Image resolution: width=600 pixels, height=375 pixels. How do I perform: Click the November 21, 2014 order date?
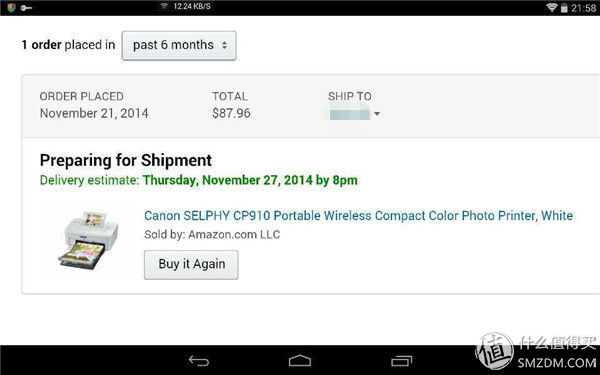[94, 113]
